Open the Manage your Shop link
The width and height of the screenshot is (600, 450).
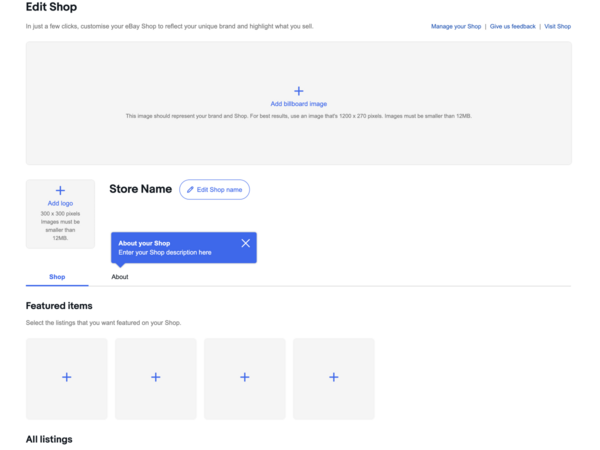(x=456, y=26)
